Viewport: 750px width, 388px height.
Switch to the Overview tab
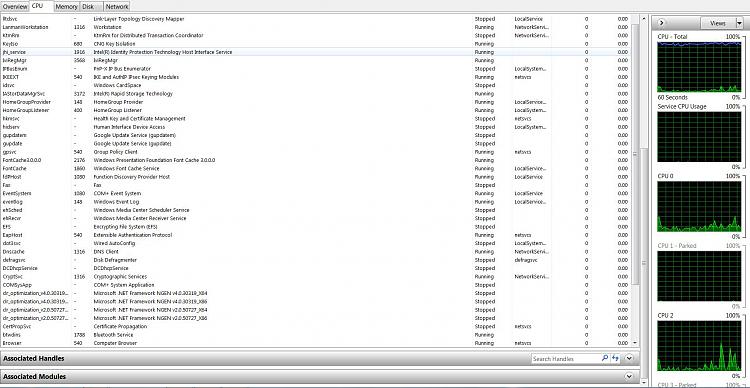click(15, 7)
